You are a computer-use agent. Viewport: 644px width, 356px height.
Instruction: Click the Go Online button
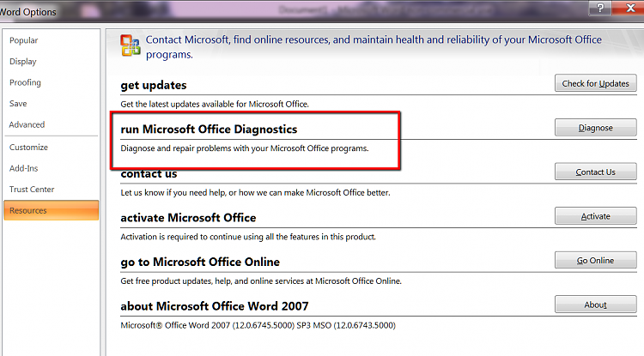pos(596,261)
